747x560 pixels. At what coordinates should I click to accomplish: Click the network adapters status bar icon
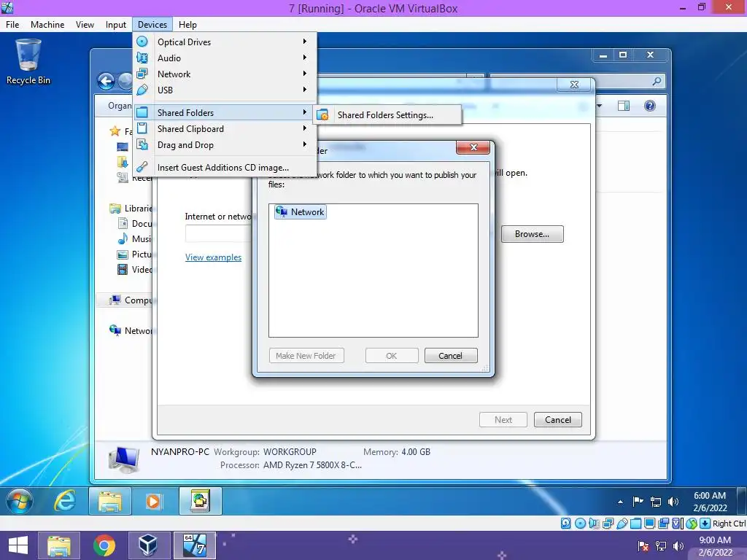click(608, 524)
